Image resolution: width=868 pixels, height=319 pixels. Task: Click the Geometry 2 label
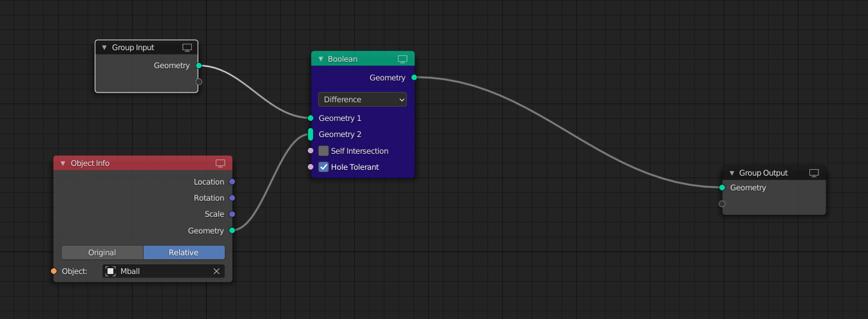point(340,134)
